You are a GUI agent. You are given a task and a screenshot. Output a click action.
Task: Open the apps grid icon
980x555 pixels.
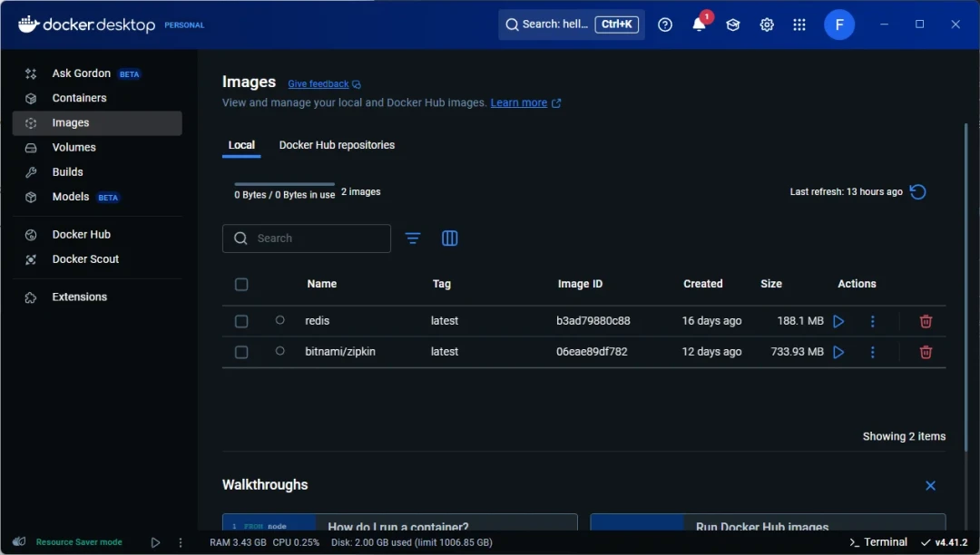pos(799,24)
